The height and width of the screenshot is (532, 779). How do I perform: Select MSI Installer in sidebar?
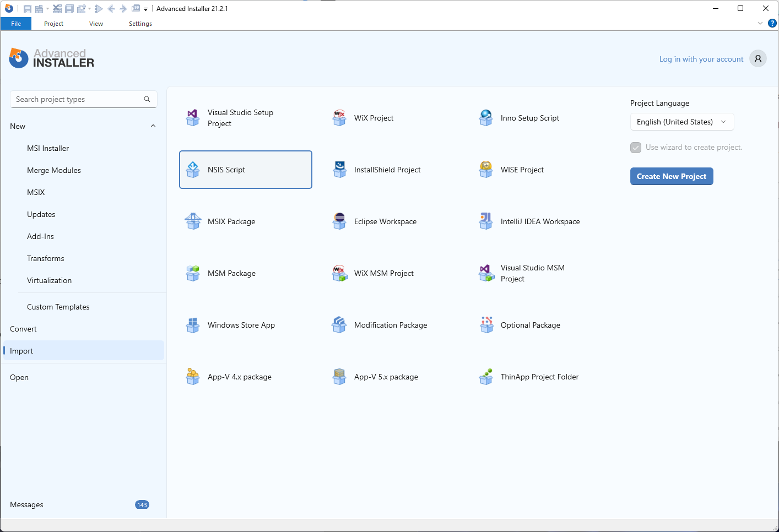48,148
